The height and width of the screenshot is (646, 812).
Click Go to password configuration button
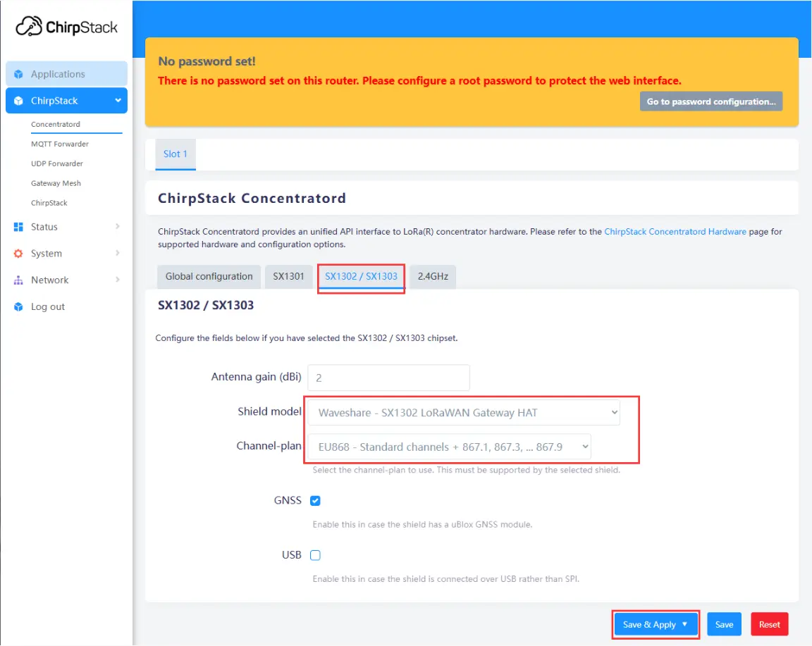tap(710, 101)
